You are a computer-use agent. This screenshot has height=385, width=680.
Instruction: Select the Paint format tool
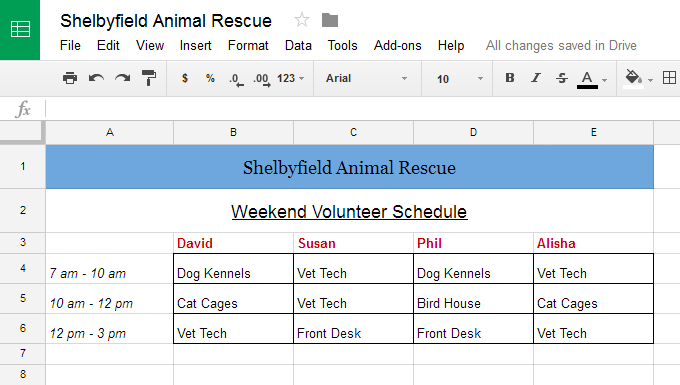tap(149, 78)
